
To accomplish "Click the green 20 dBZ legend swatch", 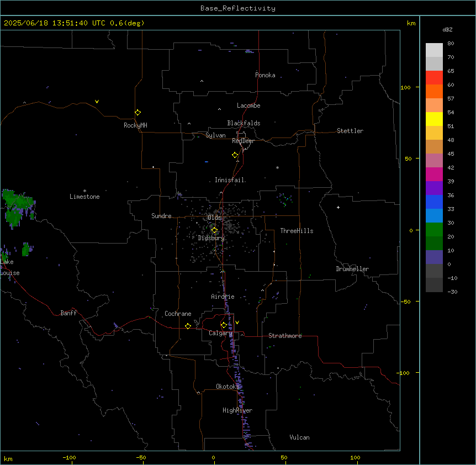I will pyautogui.click(x=434, y=230).
